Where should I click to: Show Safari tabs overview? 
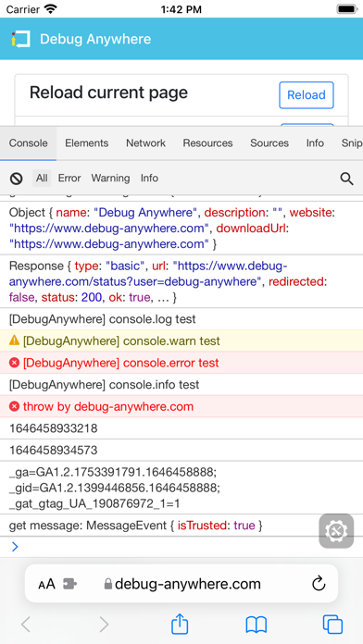click(333, 625)
